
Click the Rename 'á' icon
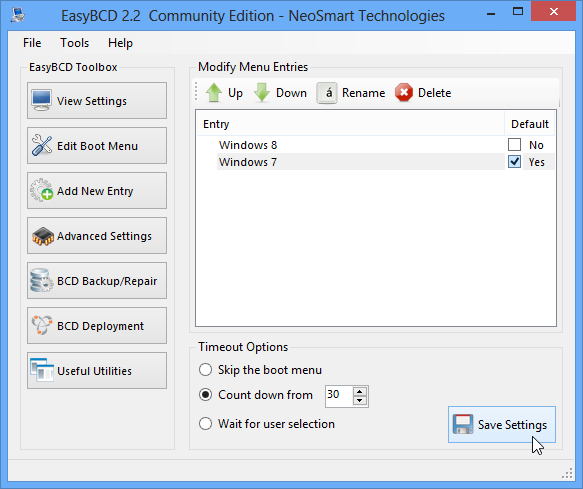(x=327, y=93)
